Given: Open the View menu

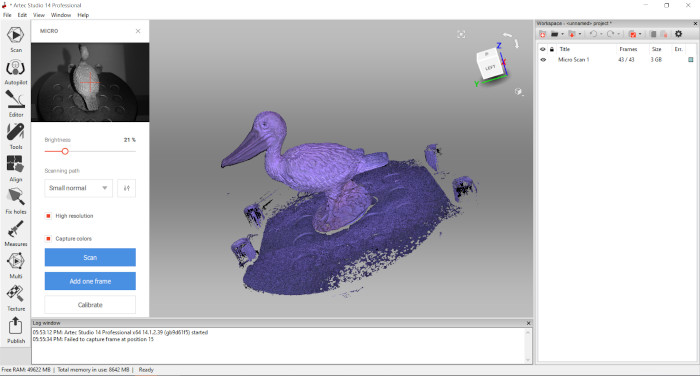Looking at the screenshot, I should (39, 15).
